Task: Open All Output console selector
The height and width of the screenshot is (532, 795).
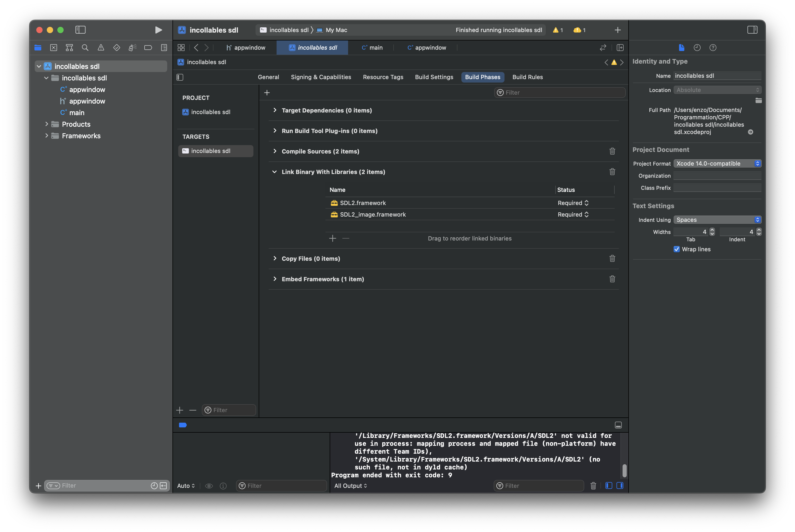Action: click(x=350, y=485)
